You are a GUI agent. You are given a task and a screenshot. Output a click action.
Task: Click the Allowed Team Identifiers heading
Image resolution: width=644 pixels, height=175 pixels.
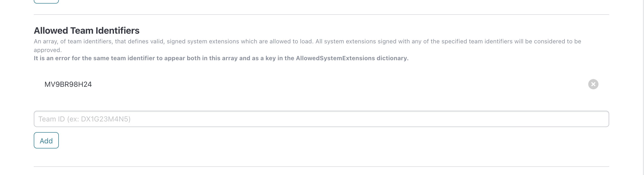87,31
